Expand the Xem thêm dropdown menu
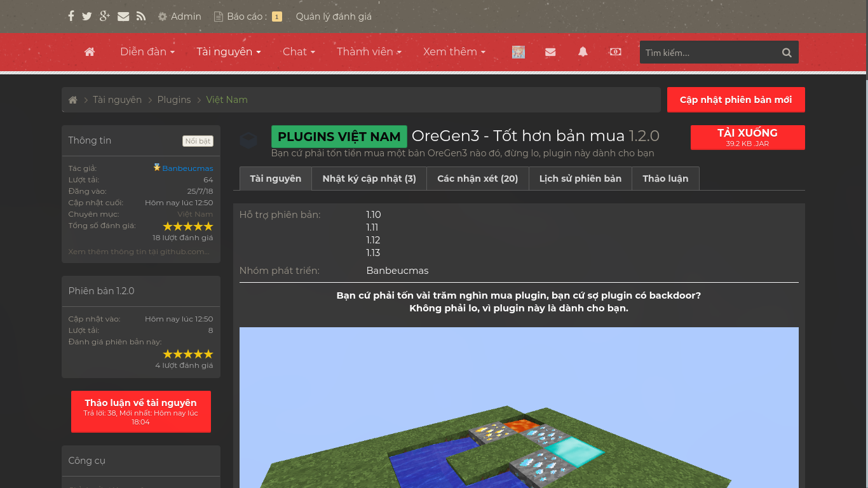Viewport: 868px width, 488px height. click(x=454, y=52)
